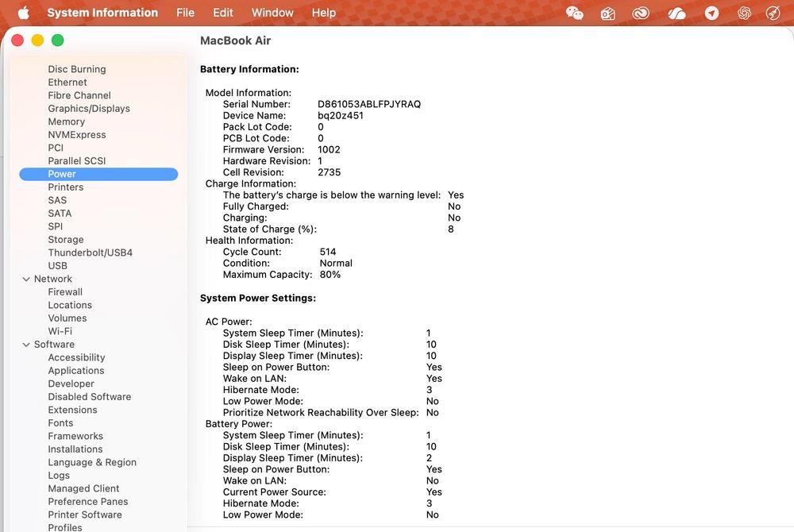The image size is (794, 532).
Task: Select Locations under Network
Action: coord(70,305)
